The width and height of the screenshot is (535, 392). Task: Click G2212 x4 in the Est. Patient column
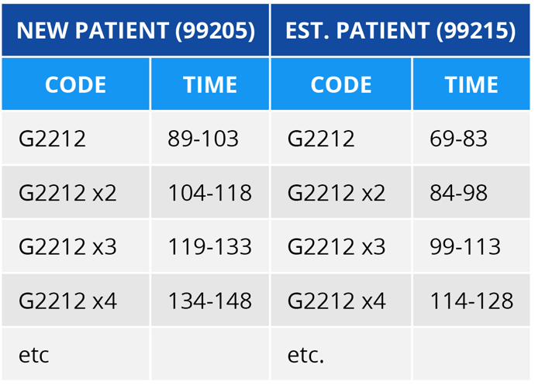336,301
